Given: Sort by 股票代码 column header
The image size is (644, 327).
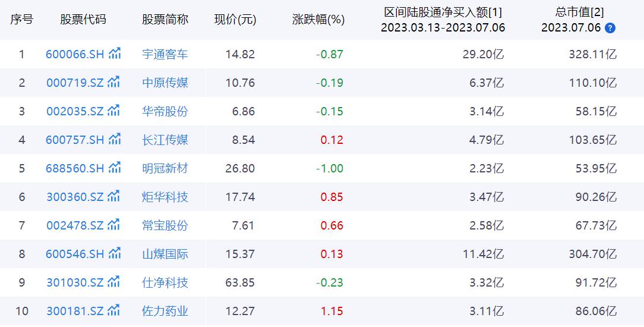Looking at the screenshot, I should [83, 19].
